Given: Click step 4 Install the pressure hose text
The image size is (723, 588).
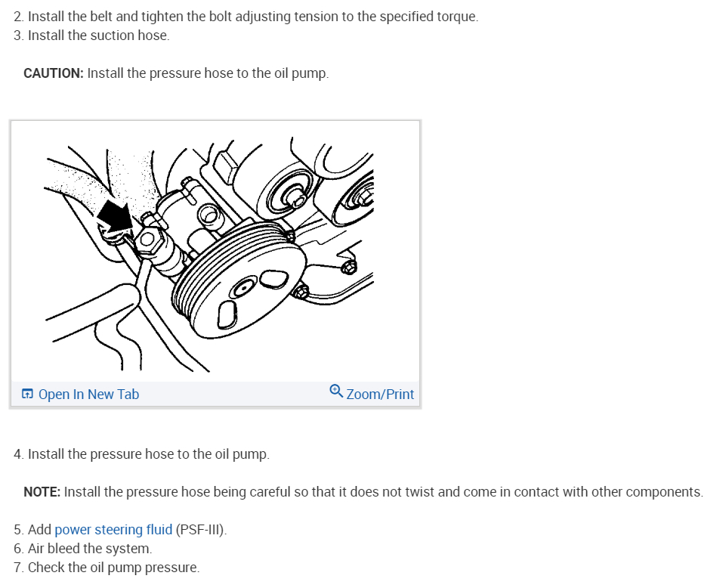Looking at the screenshot, I should point(141,454).
